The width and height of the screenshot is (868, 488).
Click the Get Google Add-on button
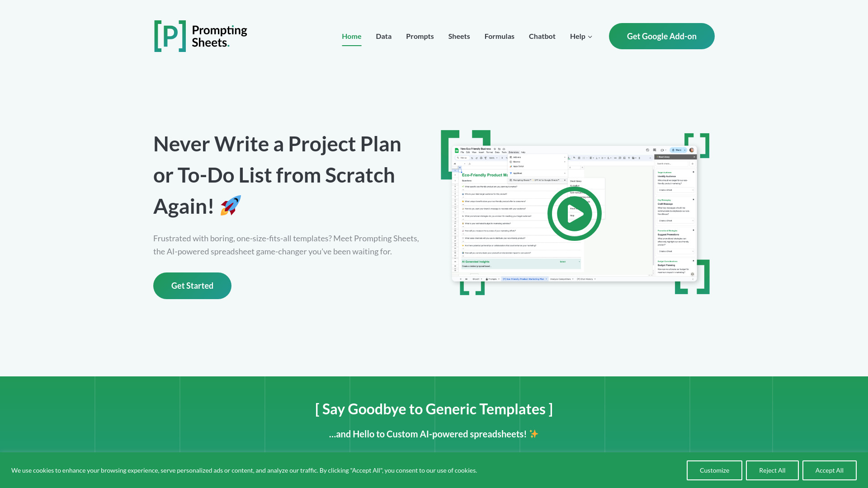pyautogui.click(x=662, y=36)
